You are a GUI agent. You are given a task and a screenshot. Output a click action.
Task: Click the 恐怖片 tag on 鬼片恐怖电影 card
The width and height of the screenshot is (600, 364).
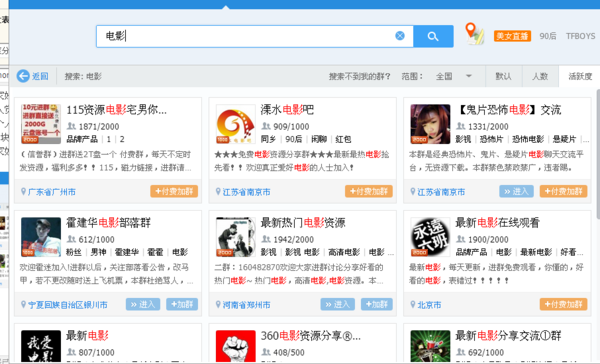pyautogui.click(x=491, y=139)
